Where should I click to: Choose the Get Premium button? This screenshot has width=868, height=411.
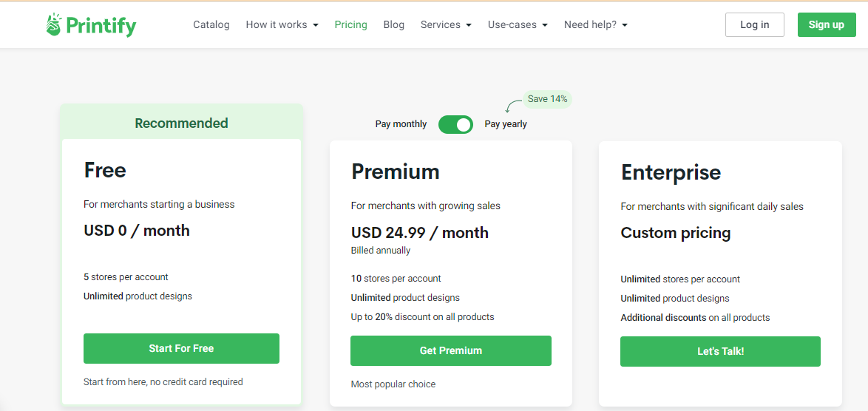(x=451, y=350)
